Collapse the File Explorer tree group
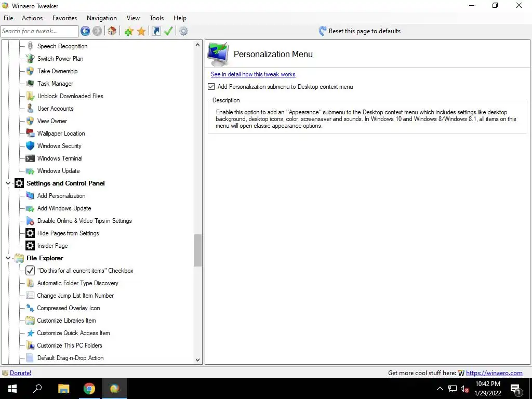The image size is (532, 399). pos(8,258)
